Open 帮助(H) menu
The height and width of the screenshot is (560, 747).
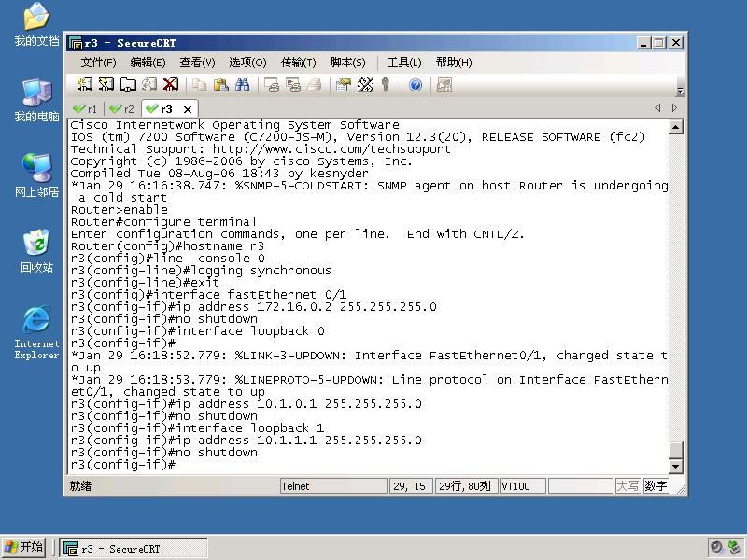(x=454, y=63)
